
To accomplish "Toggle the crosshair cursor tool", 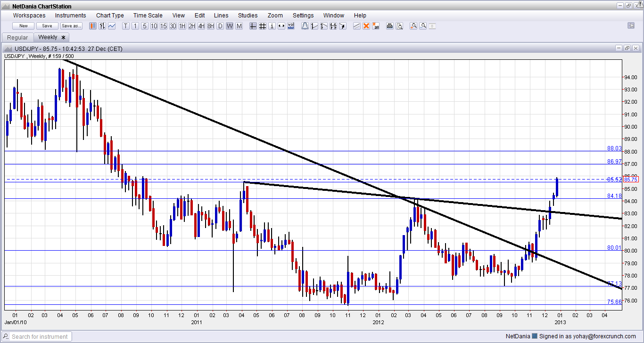I will [x=253, y=26].
